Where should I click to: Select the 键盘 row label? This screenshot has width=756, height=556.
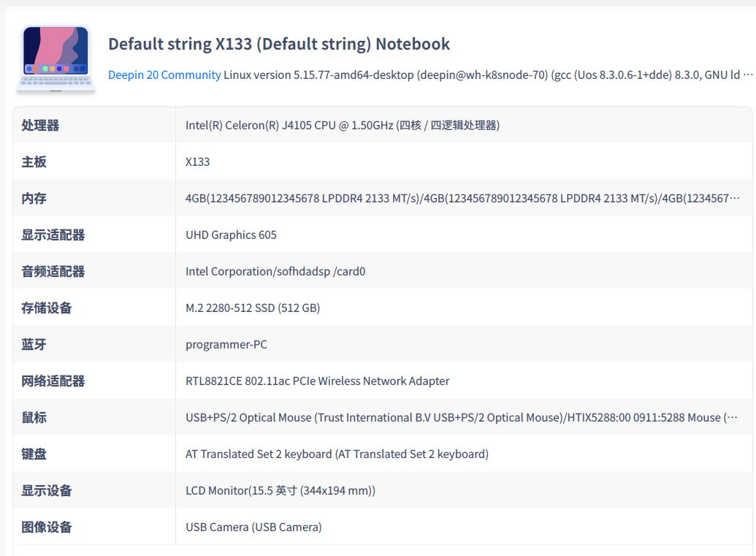tap(34, 454)
